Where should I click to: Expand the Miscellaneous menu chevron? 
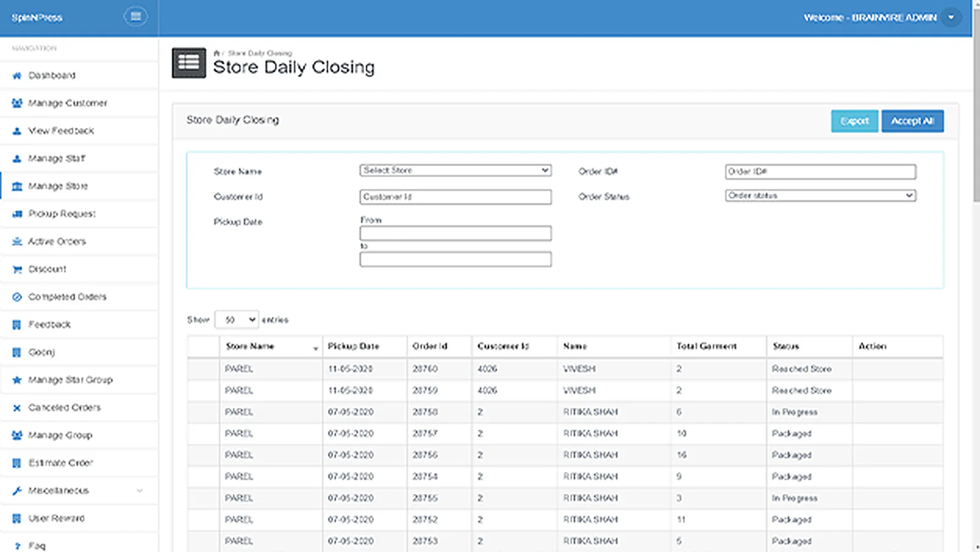(140, 491)
